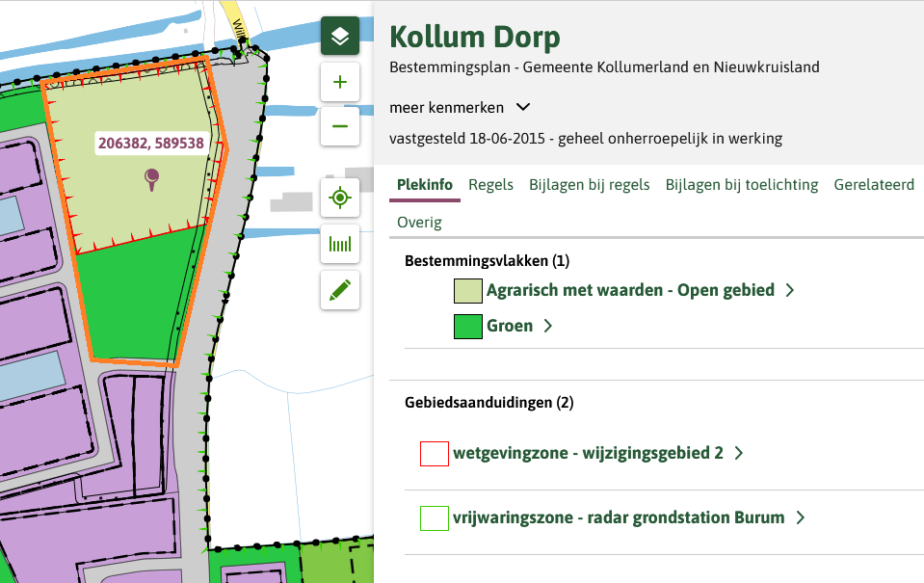This screenshot has width=924, height=583.
Task: Activate the measure distance ruler tool
Action: pyautogui.click(x=340, y=244)
